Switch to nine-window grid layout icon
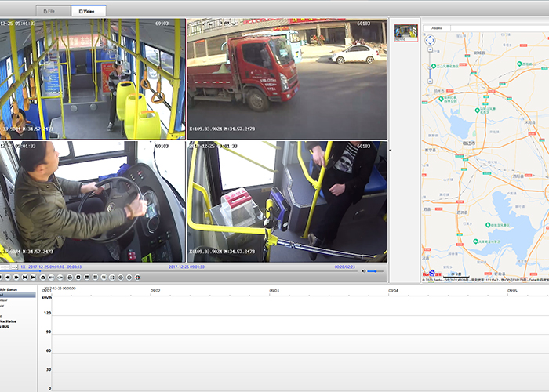Screen dimensions: 549x392 click(95, 278)
